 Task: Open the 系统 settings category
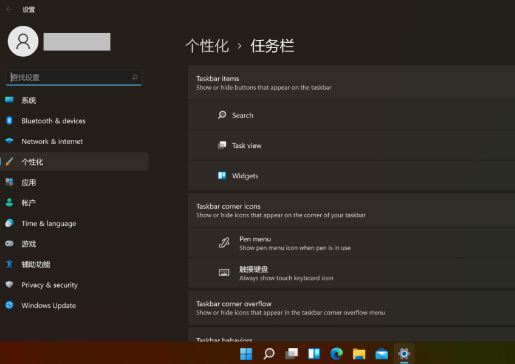click(x=74, y=100)
